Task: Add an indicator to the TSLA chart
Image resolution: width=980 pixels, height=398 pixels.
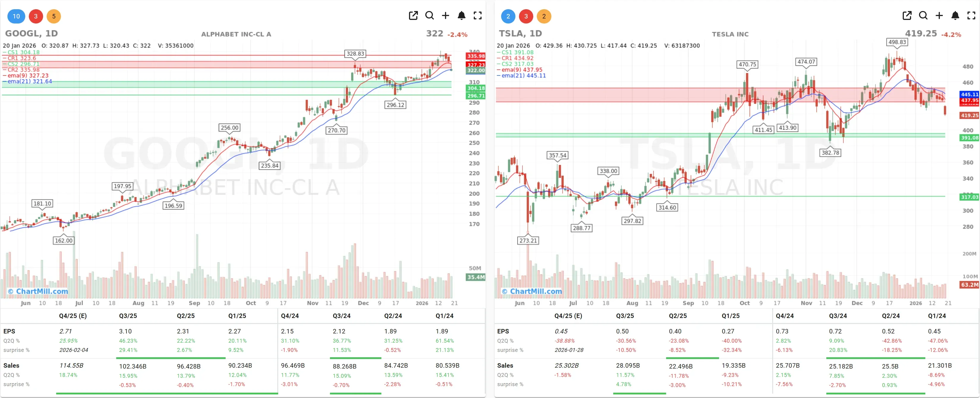Action: pos(939,16)
